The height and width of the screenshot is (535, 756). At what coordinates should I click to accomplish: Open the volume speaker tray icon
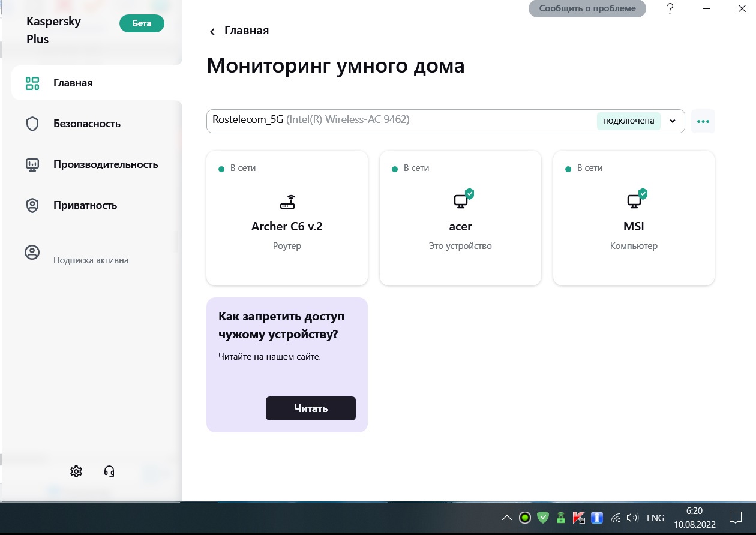pyautogui.click(x=632, y=518)
